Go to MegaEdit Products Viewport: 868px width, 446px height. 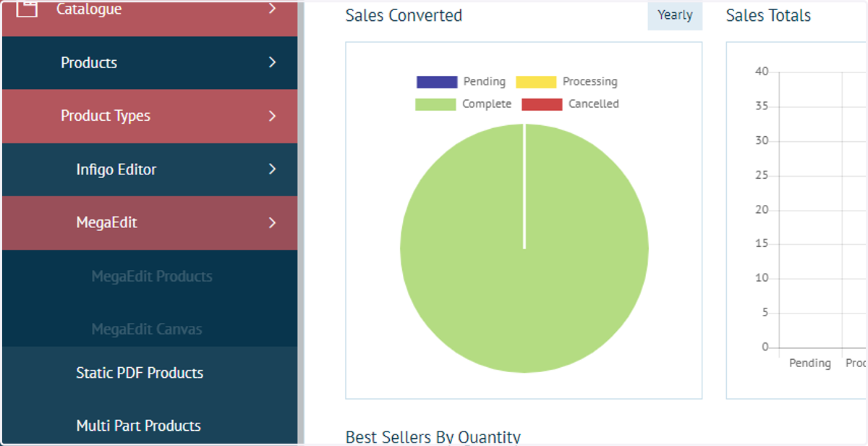click(152, 277)
